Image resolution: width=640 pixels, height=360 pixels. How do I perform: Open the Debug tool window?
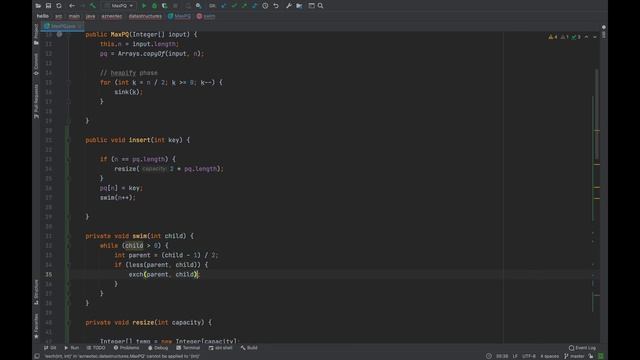click(158, 348)
